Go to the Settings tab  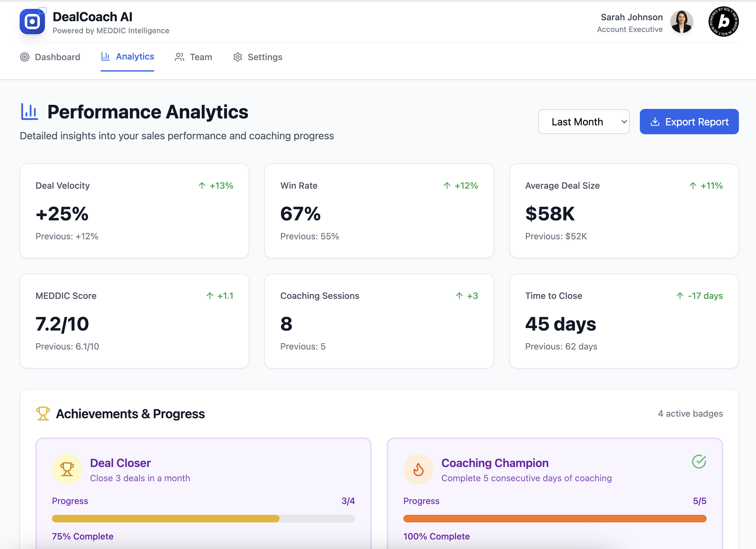pyautogui.click(x=258, y=57)
